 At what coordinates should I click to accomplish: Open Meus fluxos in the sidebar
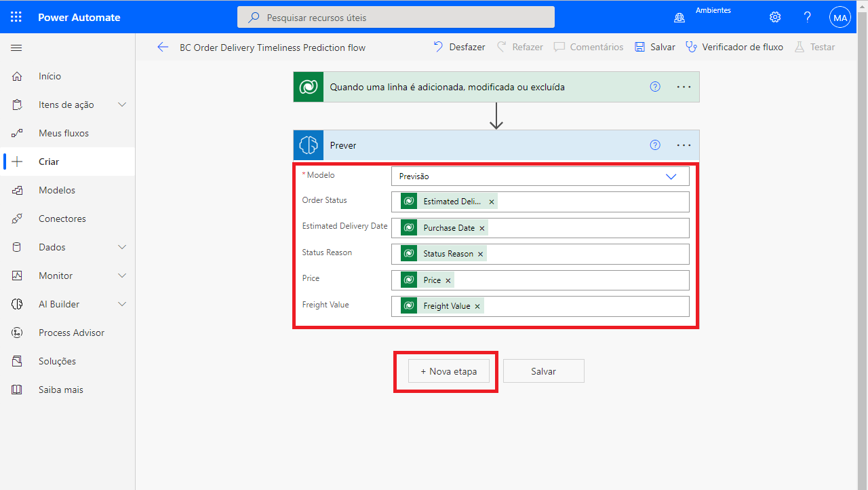[x=64, y=133]
